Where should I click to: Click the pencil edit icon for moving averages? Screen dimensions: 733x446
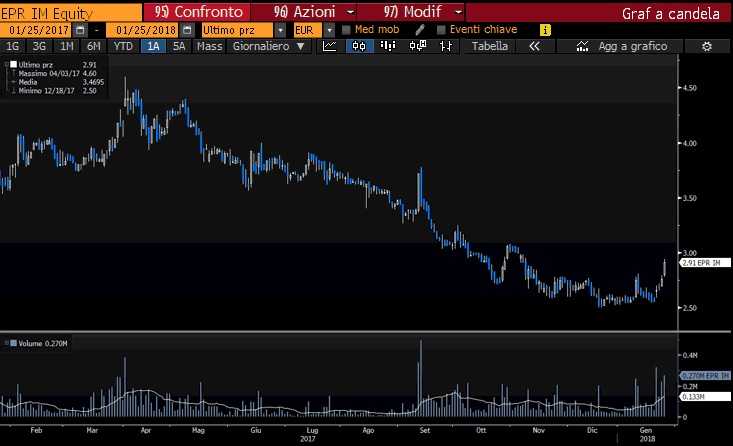coord(420,30)
